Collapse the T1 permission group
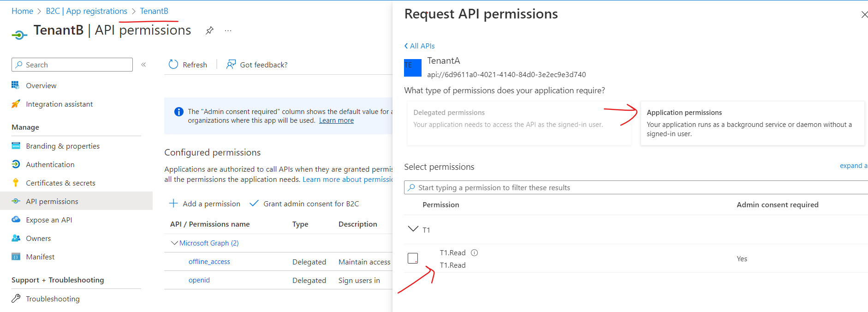Screen dimensions: 868x312 (x=413, y=228)
